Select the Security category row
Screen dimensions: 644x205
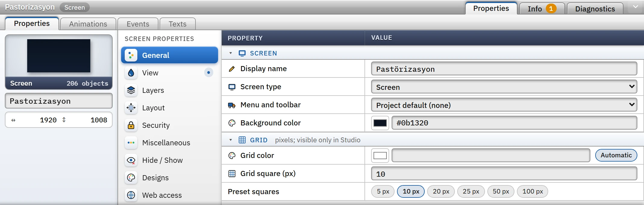(x=169, y=125)
